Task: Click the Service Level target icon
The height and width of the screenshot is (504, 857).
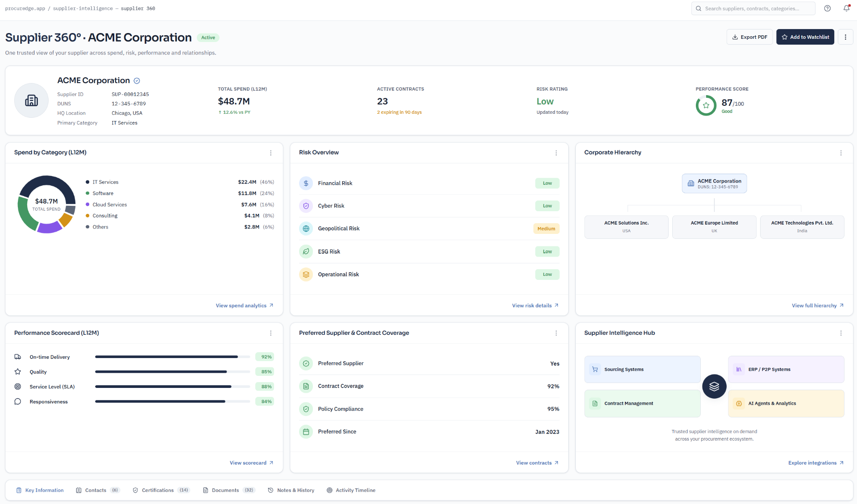Action: 18,387
